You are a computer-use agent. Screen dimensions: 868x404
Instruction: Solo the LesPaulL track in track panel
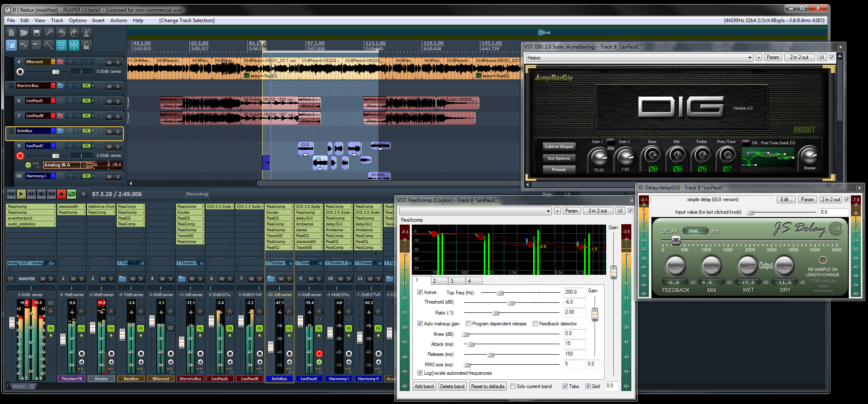click(118, 102)
